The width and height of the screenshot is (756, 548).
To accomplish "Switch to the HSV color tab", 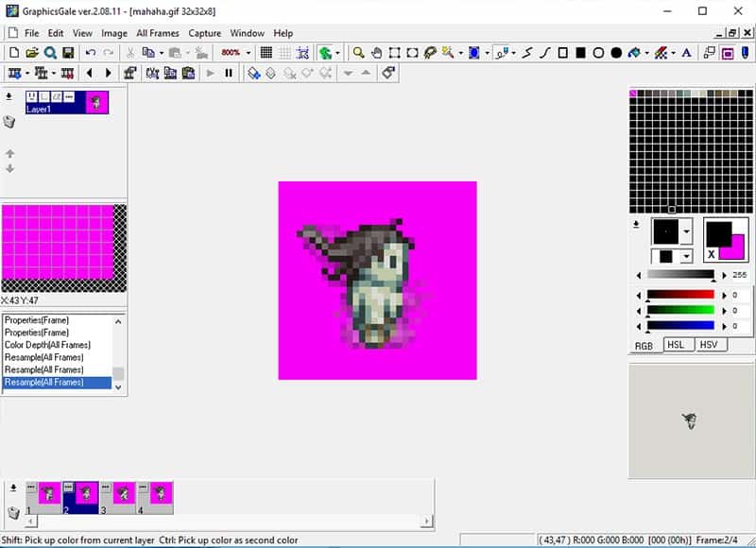I will point(709,345).
